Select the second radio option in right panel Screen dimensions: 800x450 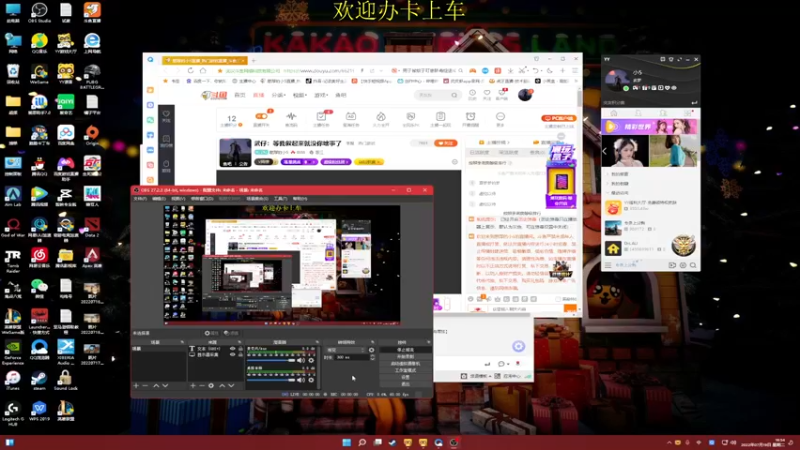(x=472, y=194)
